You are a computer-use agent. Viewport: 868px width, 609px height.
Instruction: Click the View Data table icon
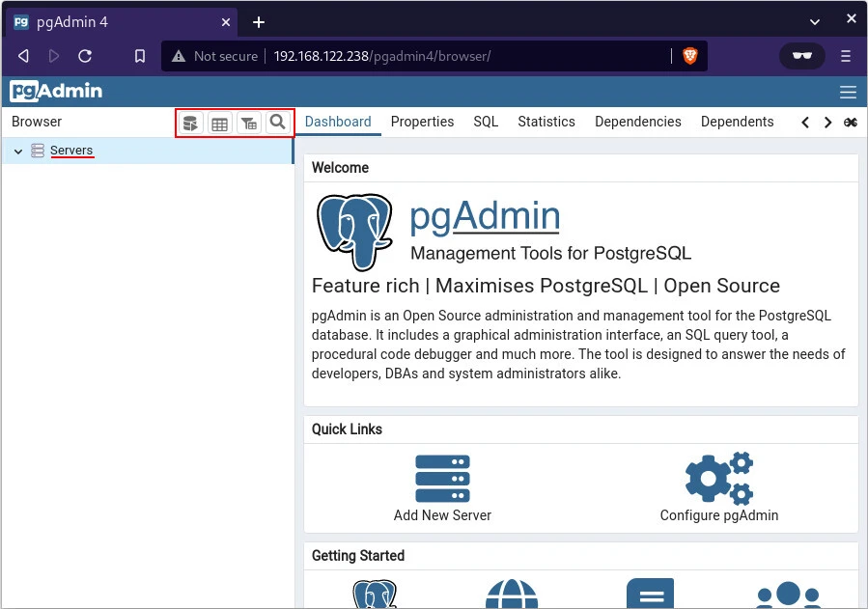click(220, 123)
